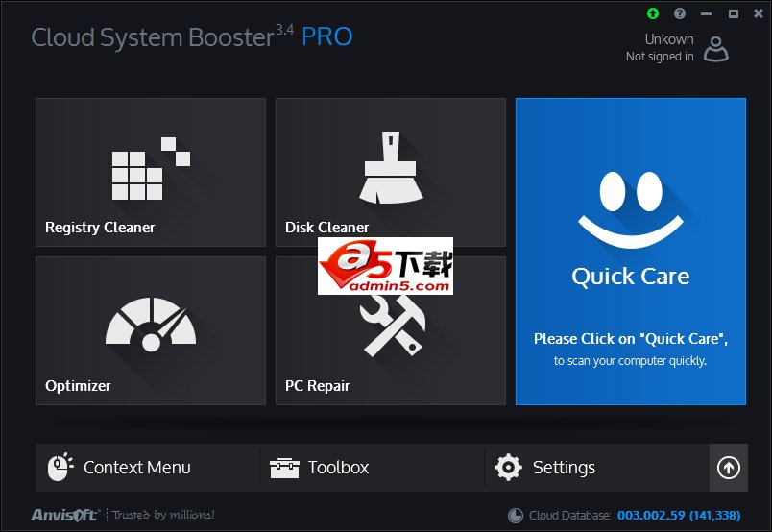The width and height of the screenshot is (772, 532).
Task: Click the Unkown username text
Action: coord(669,39)
